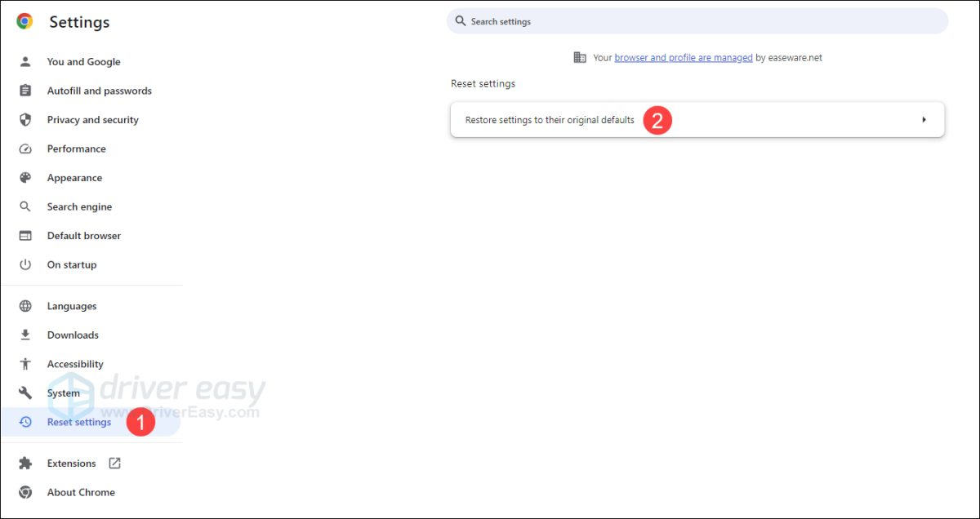980x519 pixels.
Task: Click the Performance gauge icon
Action: pyautogui.click(x=25, y=149)
